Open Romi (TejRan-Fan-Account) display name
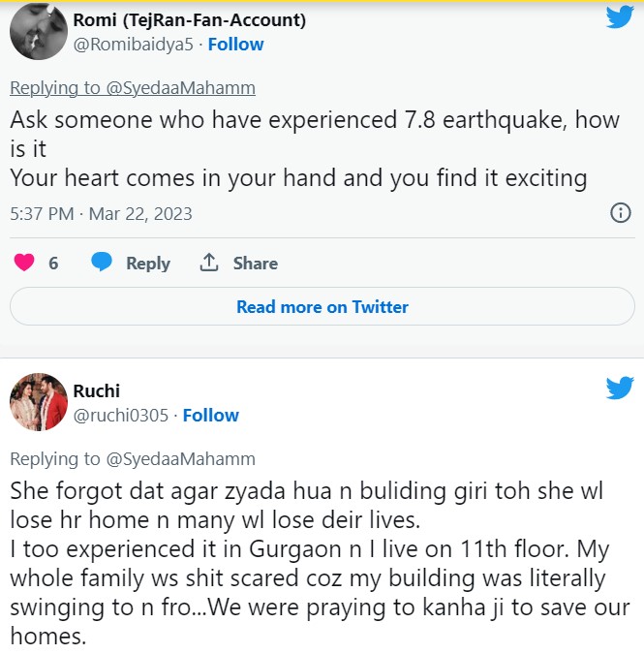Viewport: 644px width, 654px height. coord(190,19)
